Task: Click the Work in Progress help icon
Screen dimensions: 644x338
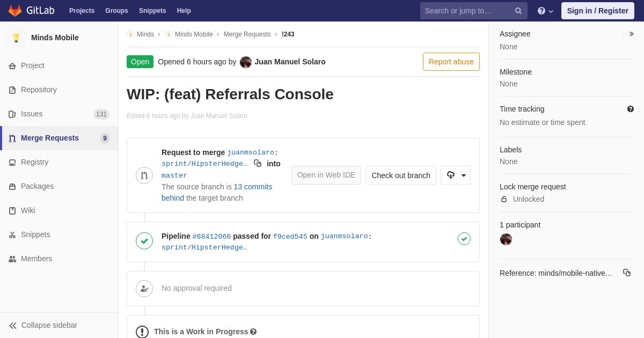Action: (253, 332)
